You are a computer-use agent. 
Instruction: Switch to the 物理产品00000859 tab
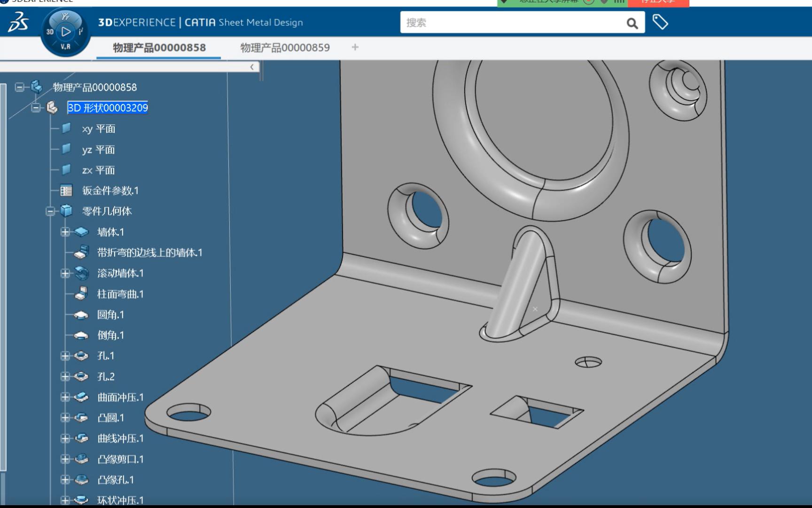coord(285,48)
